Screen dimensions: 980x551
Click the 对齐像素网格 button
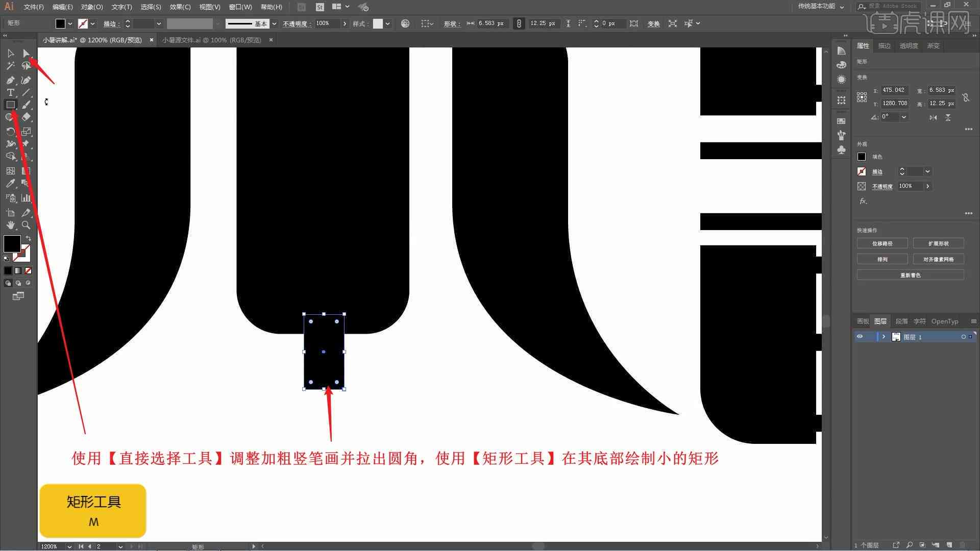tap(938, 259)
